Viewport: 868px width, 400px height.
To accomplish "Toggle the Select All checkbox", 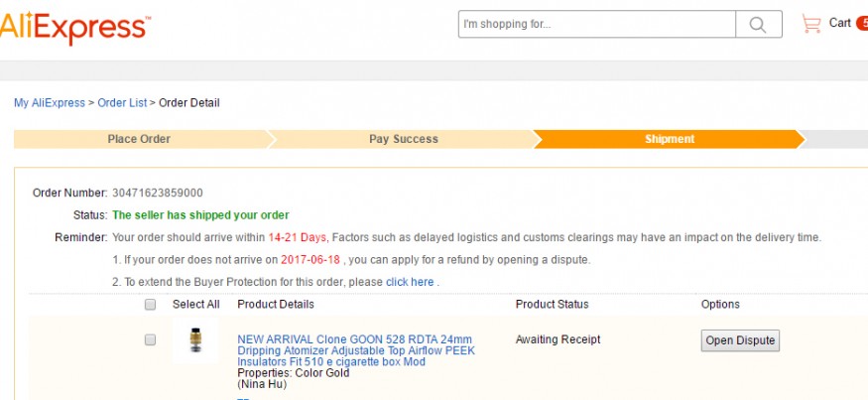I will point(150,305).
